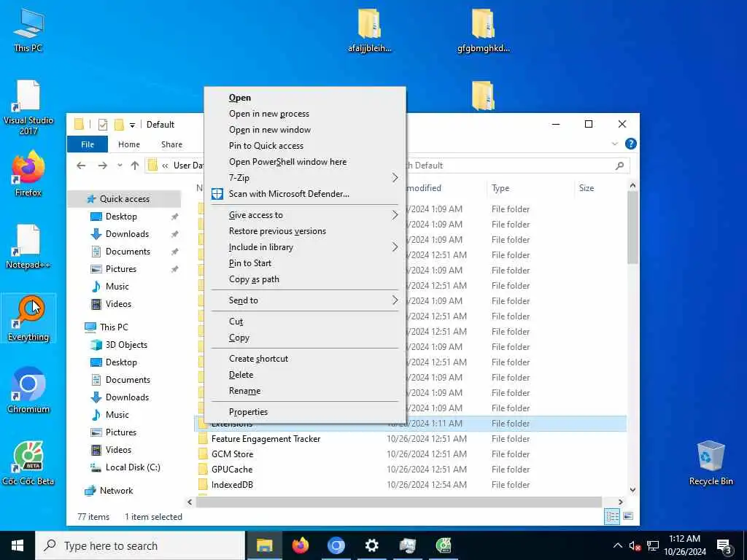Open Chromium from the taskbar

pyautogui.click(x=336, y=545)
